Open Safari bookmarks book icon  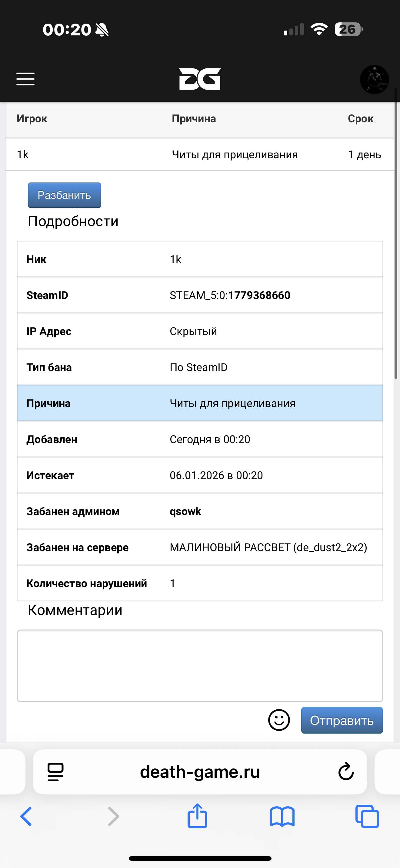click(282, 817)
